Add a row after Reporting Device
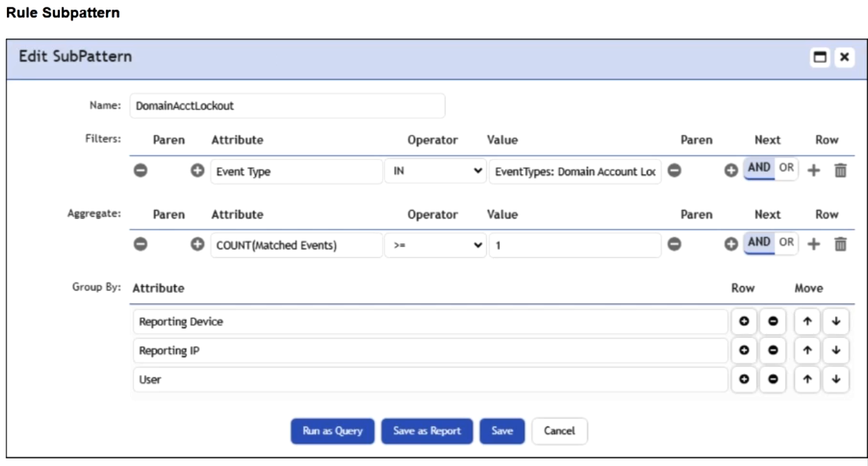The width and height of the screenshot is (868, 466). click(x=744, y=322)
